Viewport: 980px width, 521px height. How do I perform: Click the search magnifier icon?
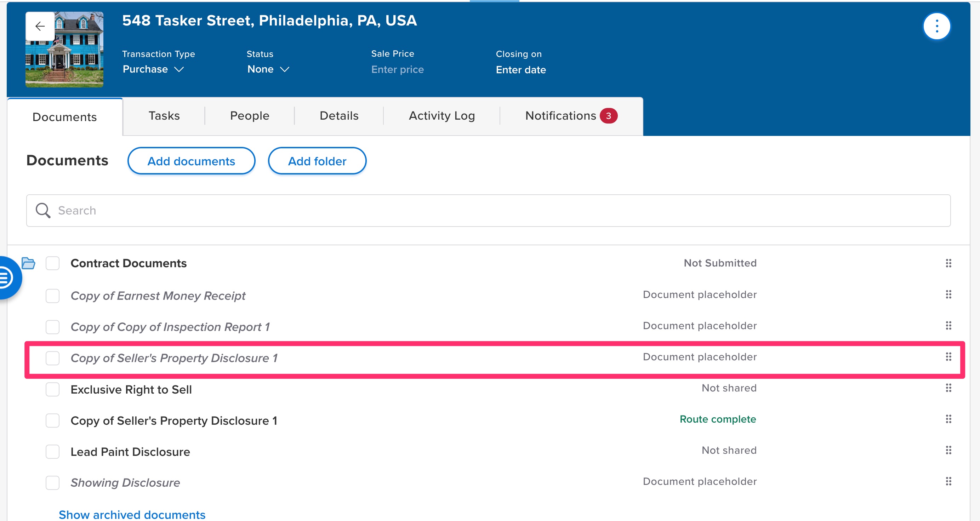(x=42, y=210)
